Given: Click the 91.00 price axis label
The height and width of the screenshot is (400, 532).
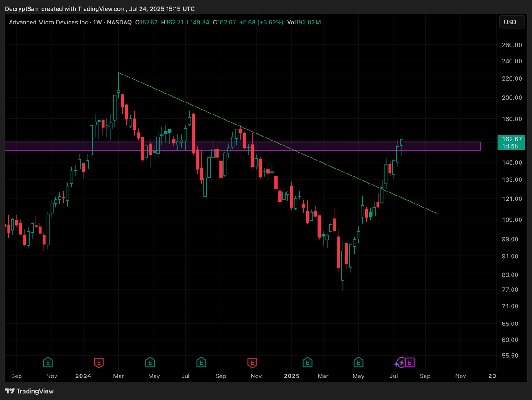Looking at the screenshot, I should (x=510, y=256).
